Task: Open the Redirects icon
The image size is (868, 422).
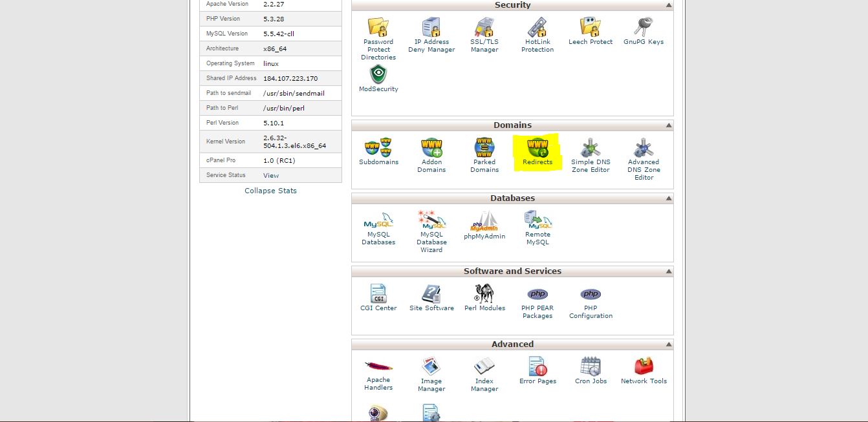Action: [537, 147]
